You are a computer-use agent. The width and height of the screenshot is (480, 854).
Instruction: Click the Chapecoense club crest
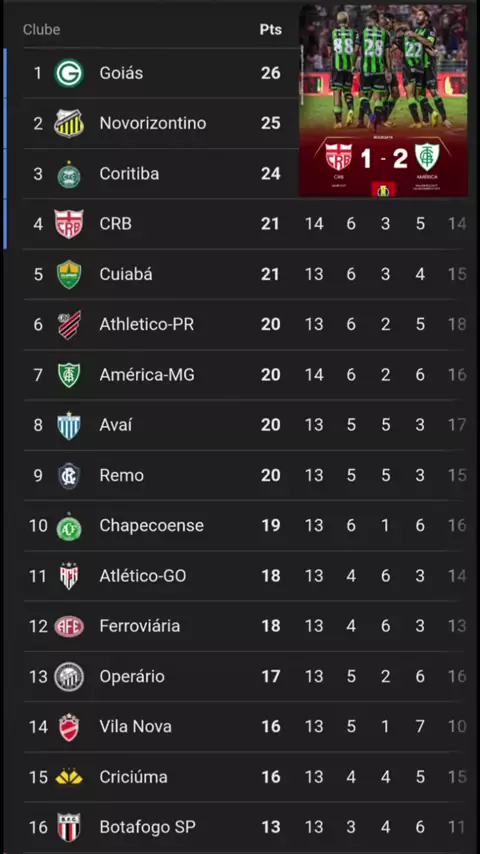point(69,527)
